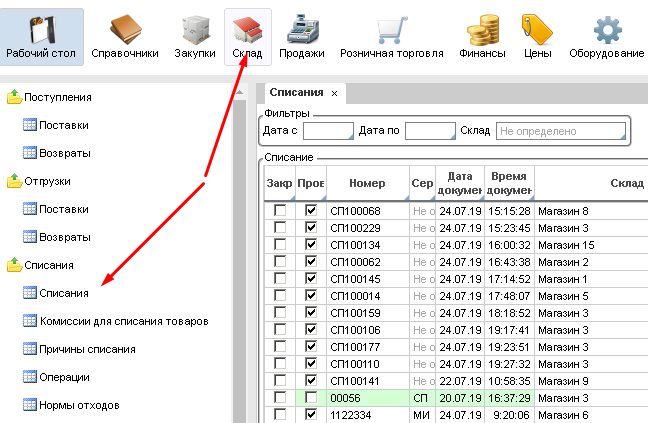Screen dimensions: 648x423
Task: Toggle Пров checkbox for row 00056
Action: click(310, 398)
